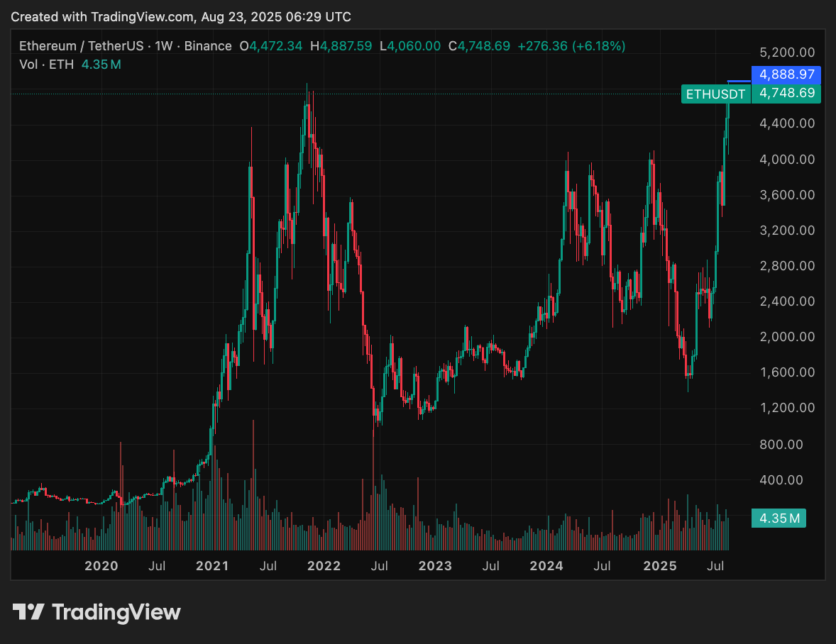
Task: Click the 'Ethereum / TetherUS' symbol title
Action: coord(82,46)
